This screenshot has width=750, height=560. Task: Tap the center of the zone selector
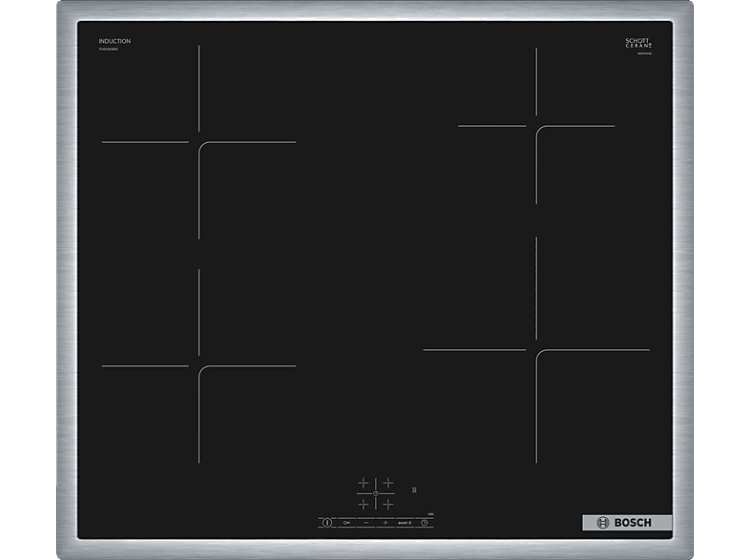pyautogui.click(x=376, y=493)
